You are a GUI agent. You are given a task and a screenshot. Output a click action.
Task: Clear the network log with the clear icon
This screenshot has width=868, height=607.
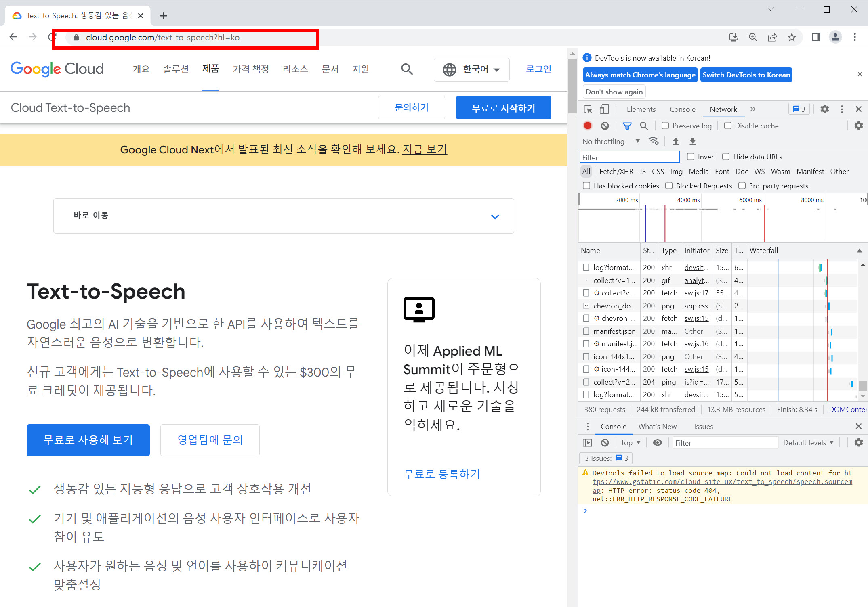(605, 126)
